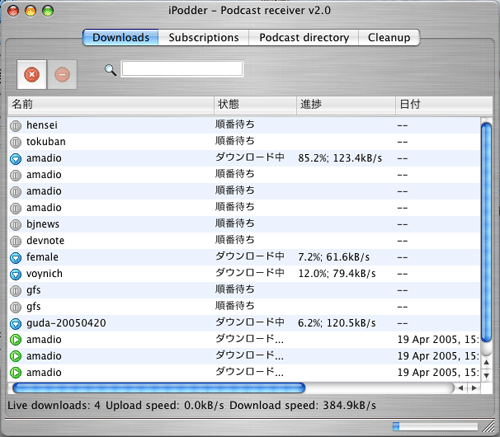Viewport: 500px width, 437px height.
Task: Open the Downloads tab
Action: click(121, 37)
